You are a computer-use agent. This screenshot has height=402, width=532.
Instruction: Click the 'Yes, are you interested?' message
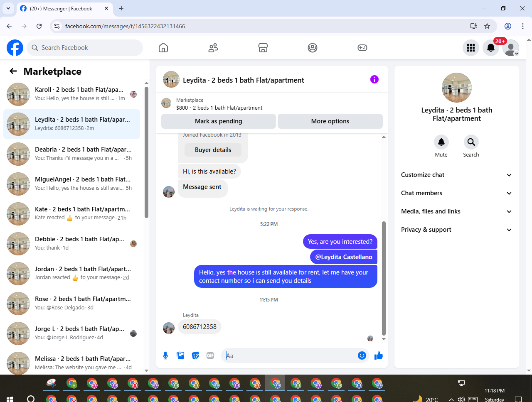point(340,242)
